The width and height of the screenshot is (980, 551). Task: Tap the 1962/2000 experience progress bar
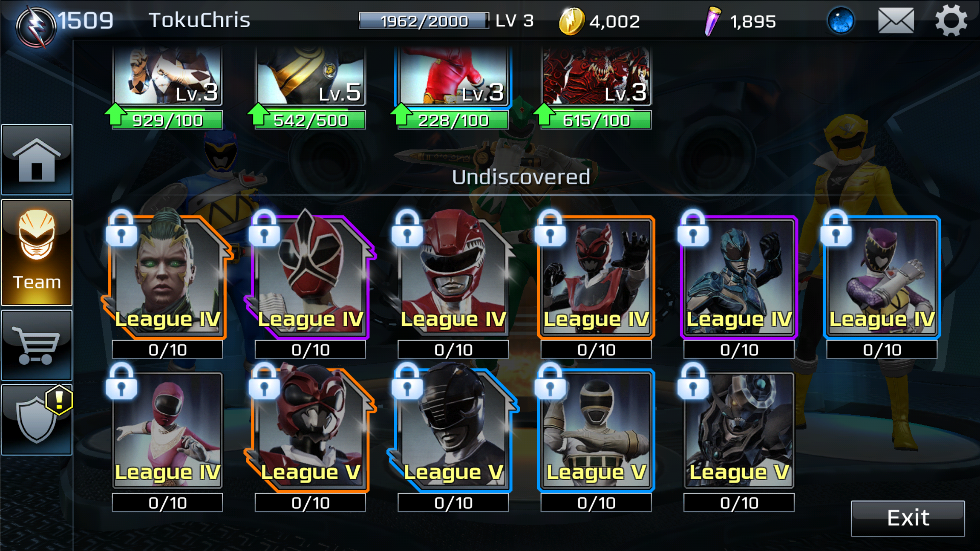coord(424,21)
